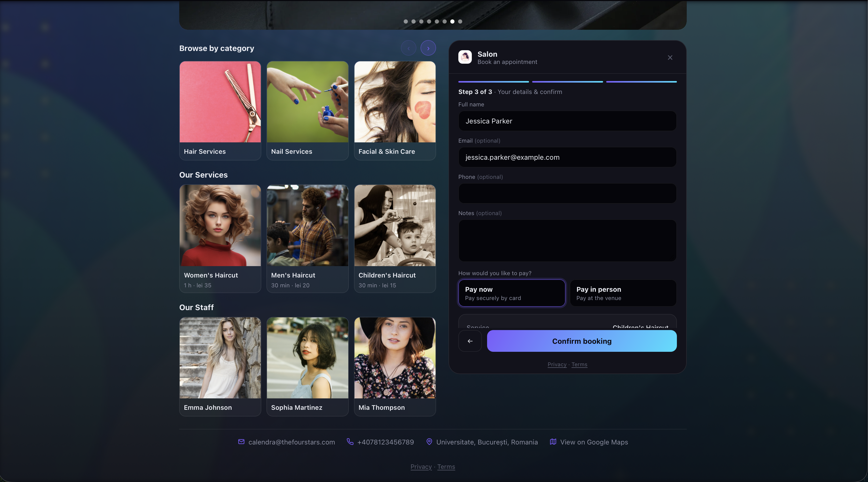Select the Pay now payment option
868x482 pixels.
pyautogui.click(x=512, y=293)
